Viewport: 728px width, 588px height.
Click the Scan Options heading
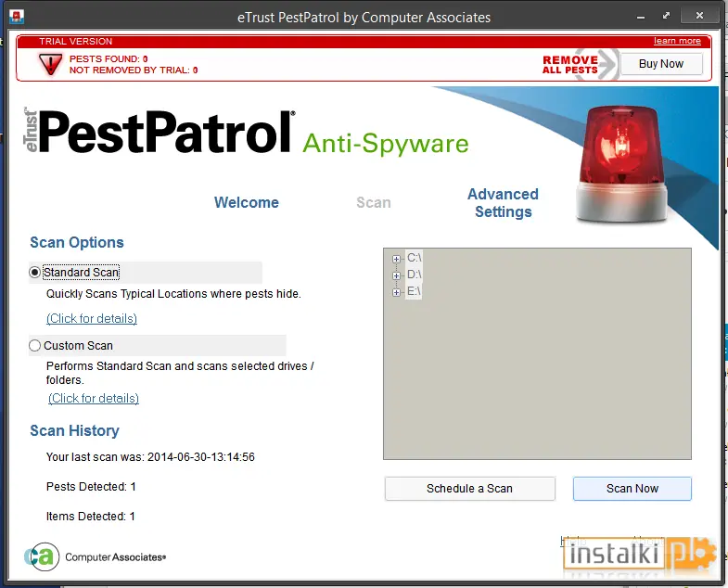tap(77, 242)
